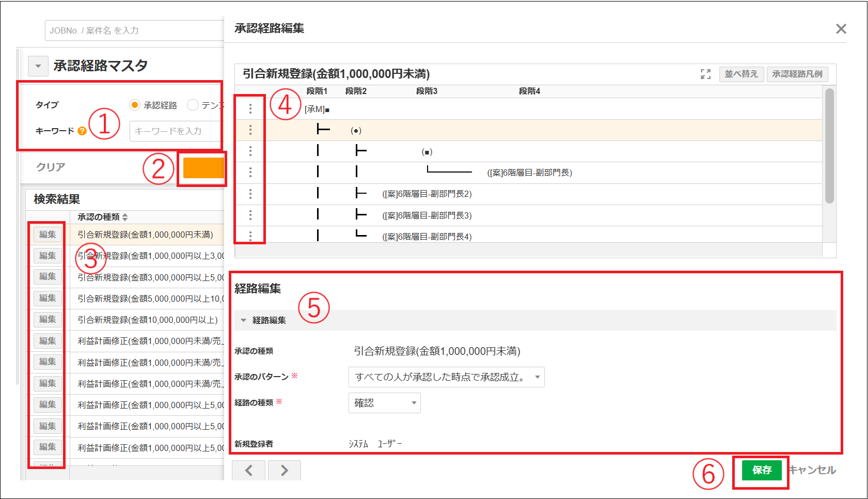Open three-dot menu for 副部門長3 row
Image resolution: width=868 pixels, height=499 pixels.
pyautogui.click(x=250, y=215)
